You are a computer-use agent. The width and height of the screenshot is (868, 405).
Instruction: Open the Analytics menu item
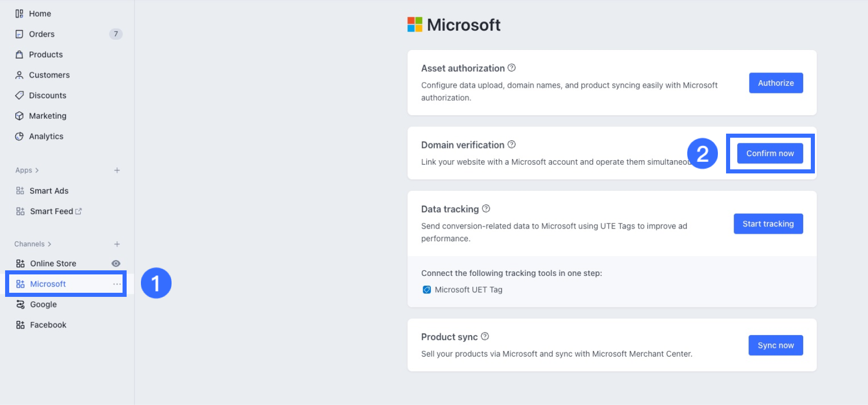click(x=46, y=136)
